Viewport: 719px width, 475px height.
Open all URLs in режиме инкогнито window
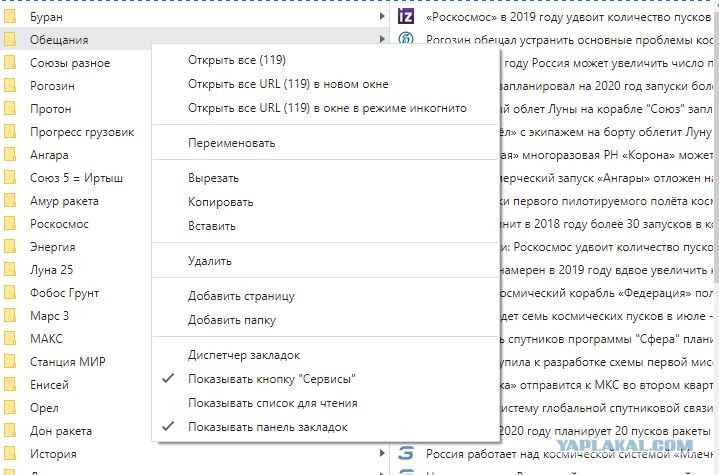point(326,108)
